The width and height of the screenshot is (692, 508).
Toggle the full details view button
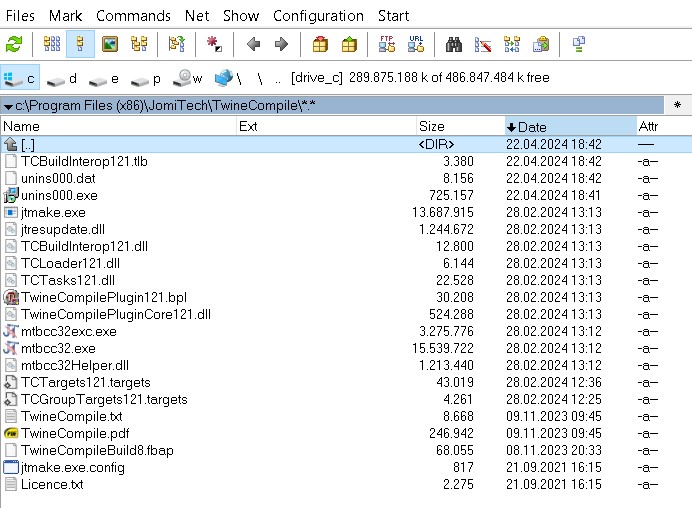point(81,44)
